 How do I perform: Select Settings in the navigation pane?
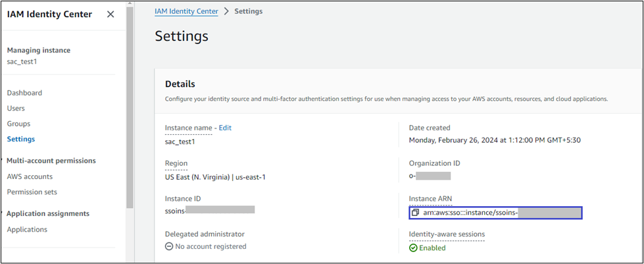point(21,139)
